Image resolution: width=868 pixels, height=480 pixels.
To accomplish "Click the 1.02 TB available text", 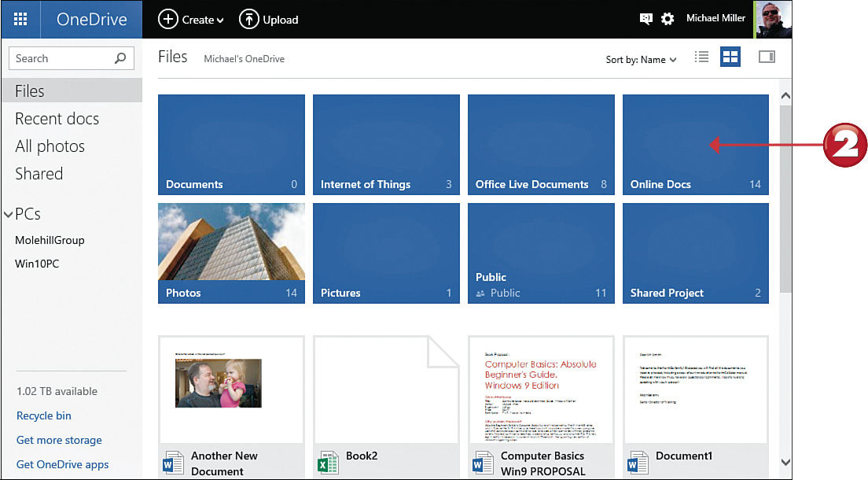I will [x=57, y=391].
